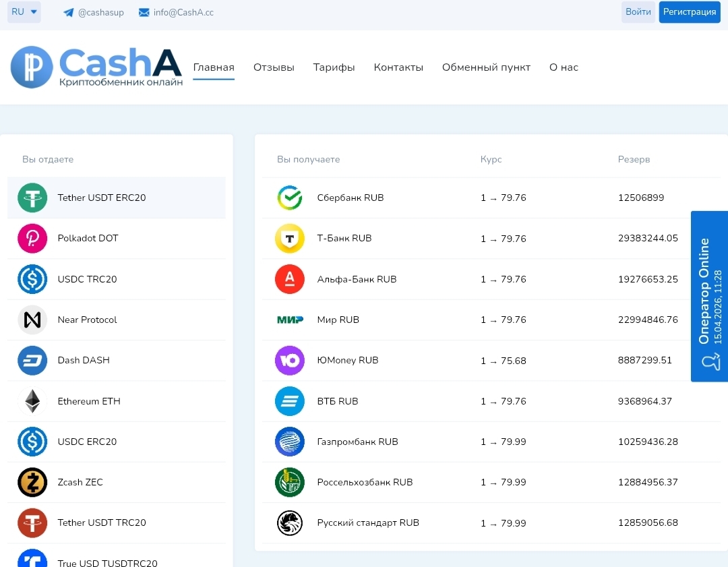Pick the ЮMoney purple icon
Screen dimensions: 728x567
[x=290, y=360]
